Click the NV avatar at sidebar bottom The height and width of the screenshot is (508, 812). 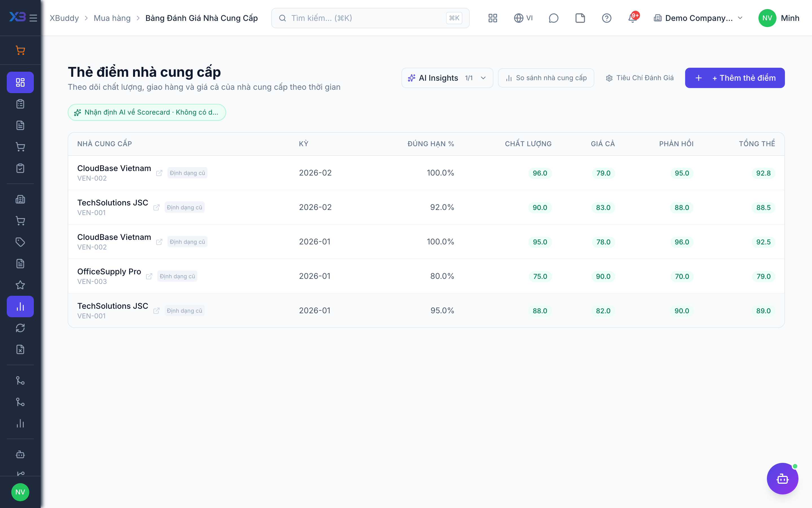tap(20, 492)
